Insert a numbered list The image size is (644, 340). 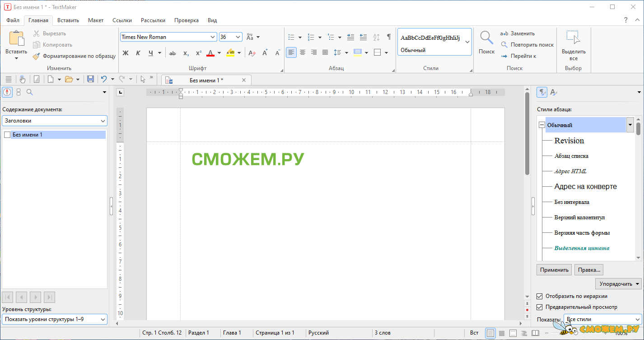(x=311, y=37)
